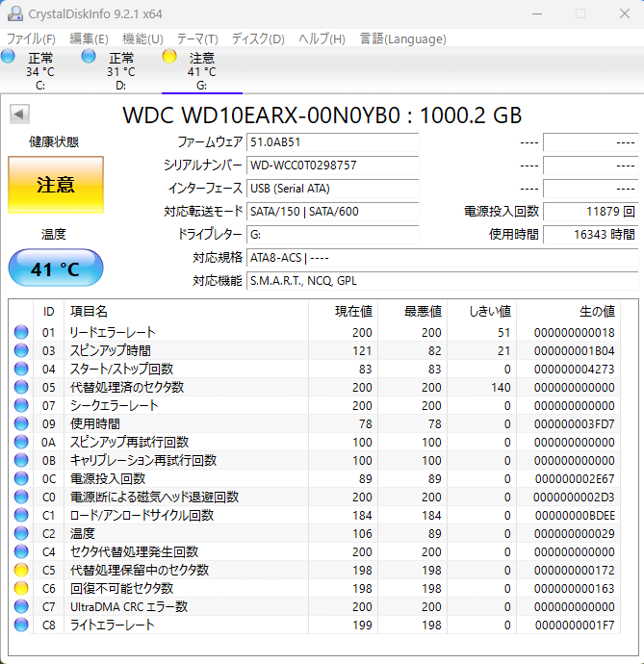The image size is (644, 664).
Task: Click the 41 °C temperature button
Action: [x=56, y=268]
